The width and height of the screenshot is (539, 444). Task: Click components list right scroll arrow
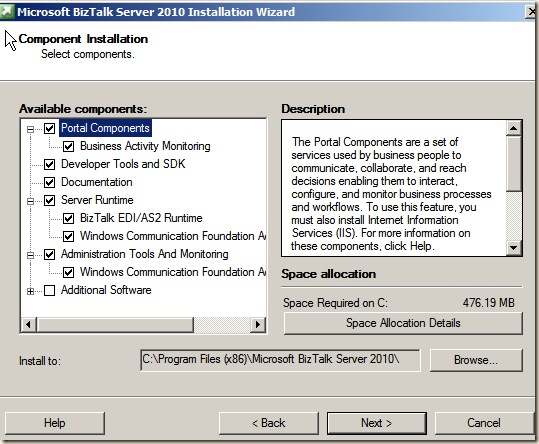point(257,324)
